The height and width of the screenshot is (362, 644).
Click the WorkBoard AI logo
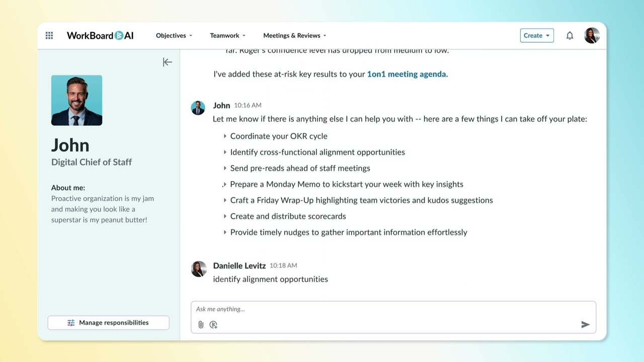pyautogui.click(x=100, y=35)
